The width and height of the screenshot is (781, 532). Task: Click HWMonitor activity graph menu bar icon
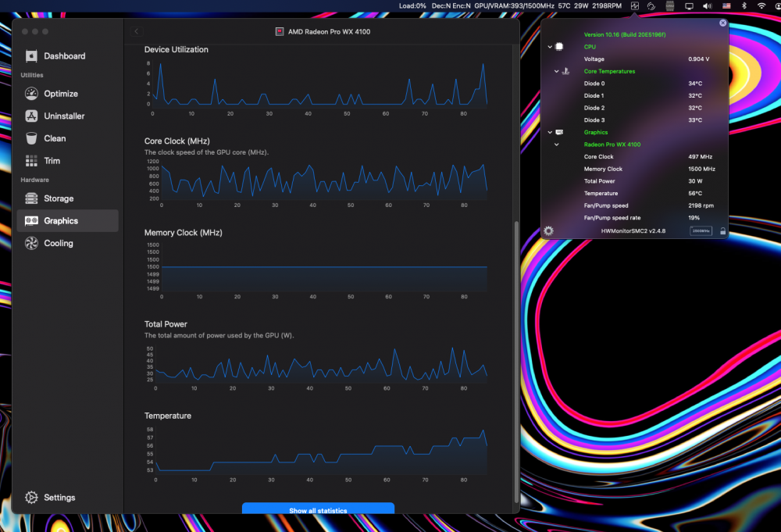point(634,6)
